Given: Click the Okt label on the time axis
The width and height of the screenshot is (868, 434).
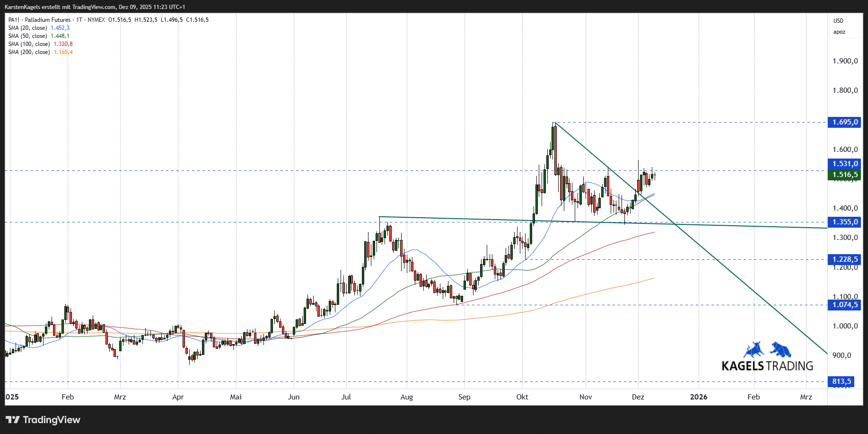Looking at the screenshot, I should coord(522,397).
